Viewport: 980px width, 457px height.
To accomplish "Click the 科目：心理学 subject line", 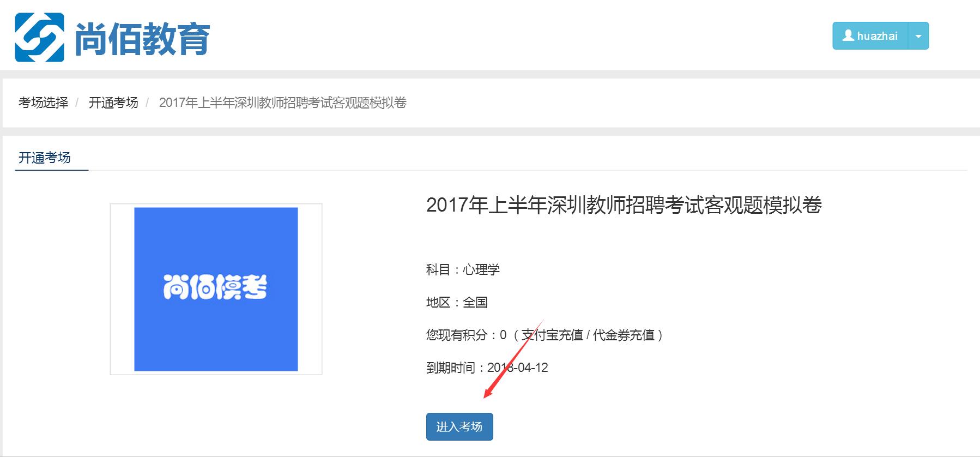I will 463,269.
